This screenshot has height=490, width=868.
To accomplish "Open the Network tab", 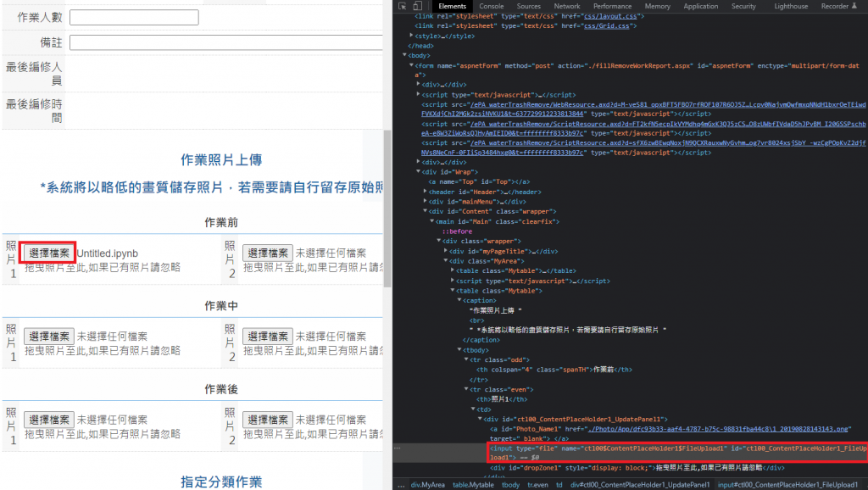I will point(567,6).
